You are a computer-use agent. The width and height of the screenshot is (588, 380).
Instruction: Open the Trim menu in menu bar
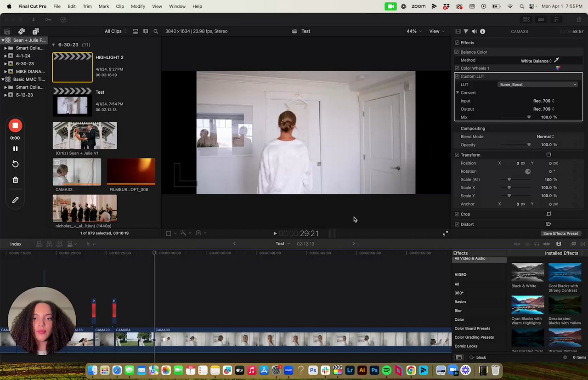pyautogui.click(x=87, y=6)
